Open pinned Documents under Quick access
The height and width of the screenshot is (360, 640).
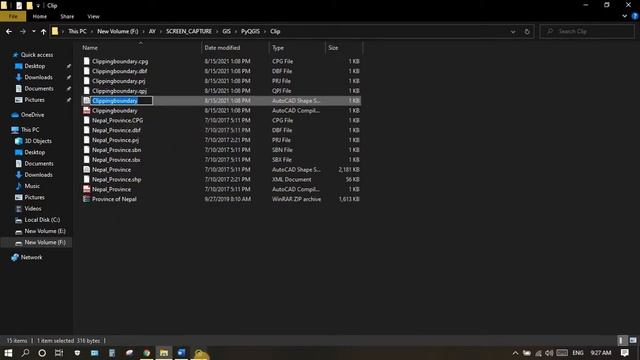tap(39, 89)
